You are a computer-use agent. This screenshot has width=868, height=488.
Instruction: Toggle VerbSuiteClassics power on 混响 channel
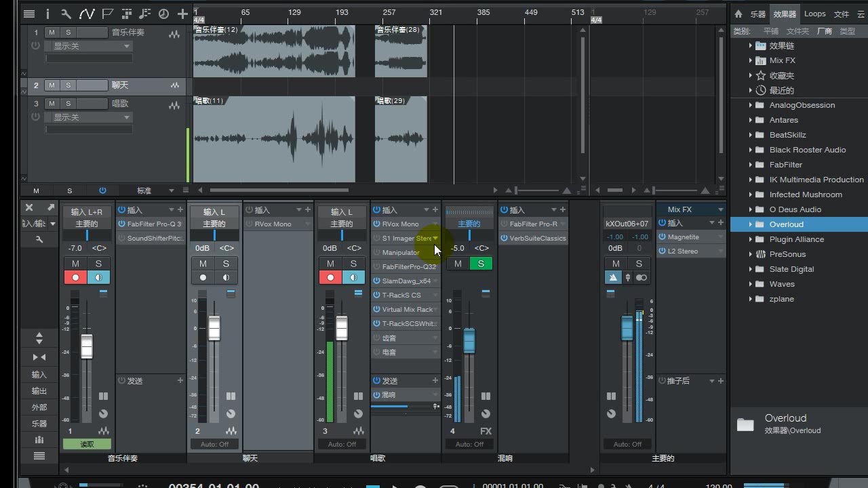click(x=505, y=239)
